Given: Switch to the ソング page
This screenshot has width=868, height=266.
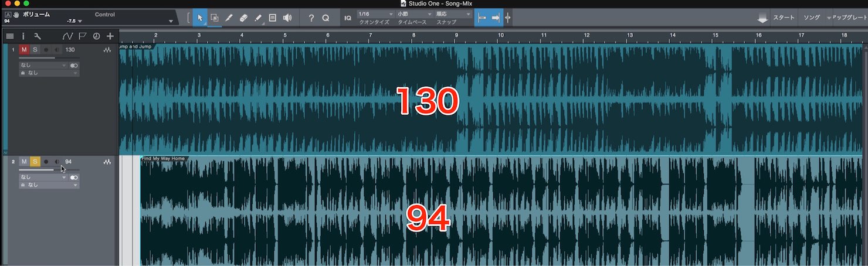Looking at the screenshot, I should click(811, 18).
